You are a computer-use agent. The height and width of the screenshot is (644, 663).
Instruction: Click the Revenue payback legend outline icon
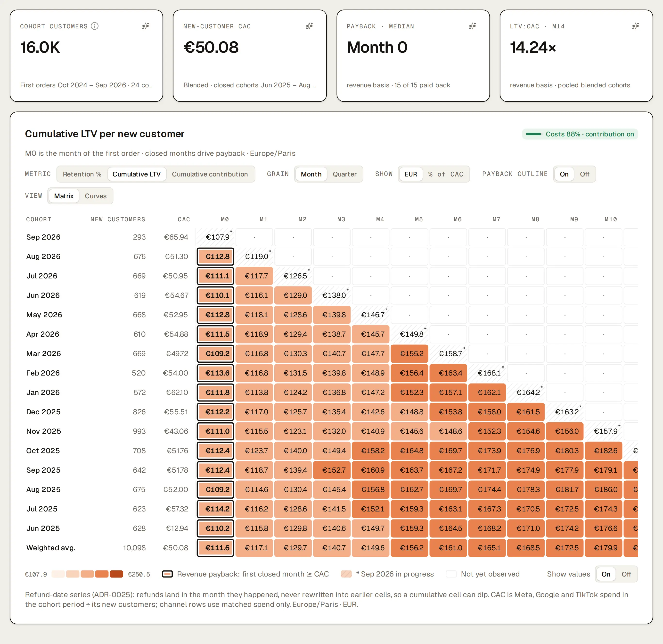coord(167,574)
